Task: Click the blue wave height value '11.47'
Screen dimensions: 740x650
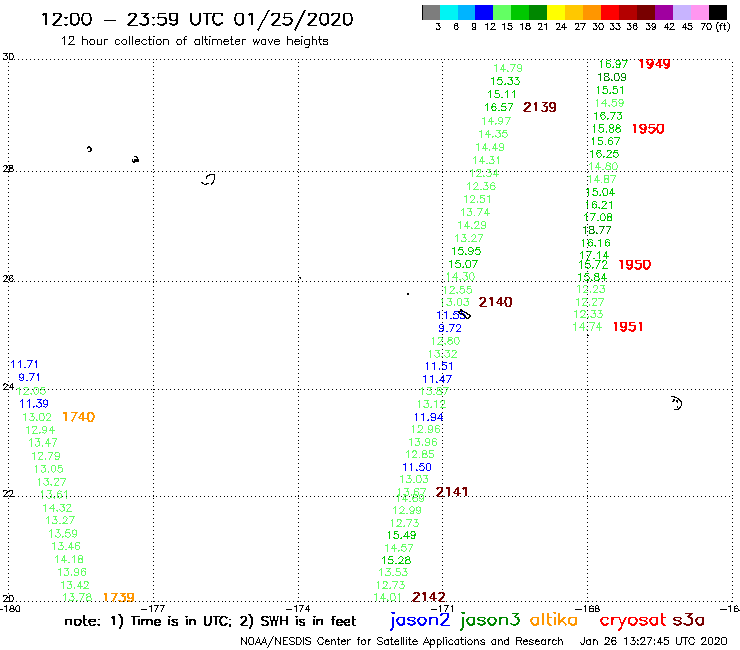Action: coord(437,379)
